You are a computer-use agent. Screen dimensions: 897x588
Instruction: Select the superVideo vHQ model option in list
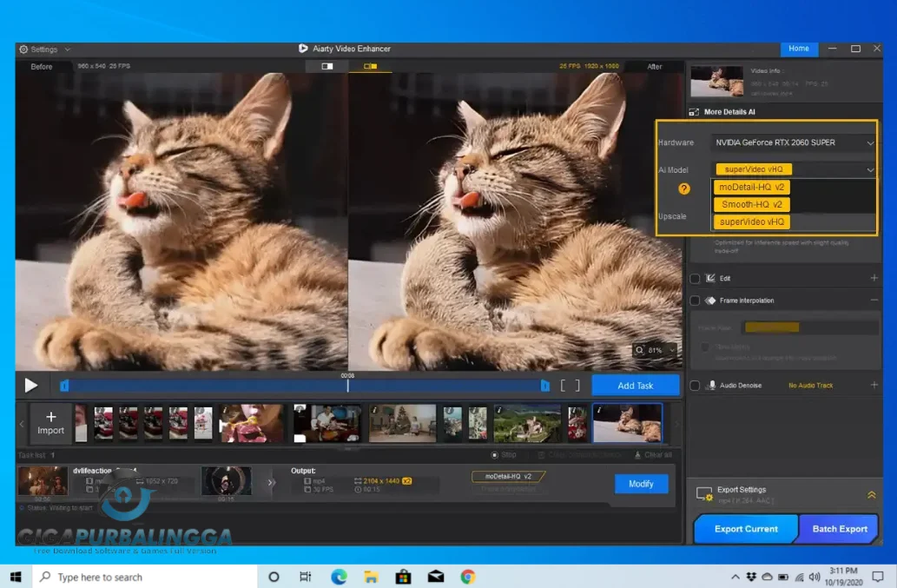pyautogui.click(x=751, y=222)
